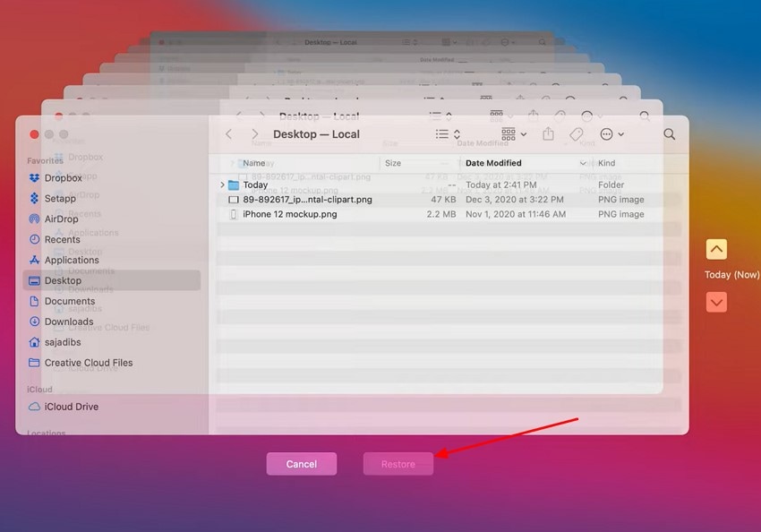The width and height of the screenshot is (761, 532).
Task: Open the list view options selector
Action: click(x=448, y=134)
